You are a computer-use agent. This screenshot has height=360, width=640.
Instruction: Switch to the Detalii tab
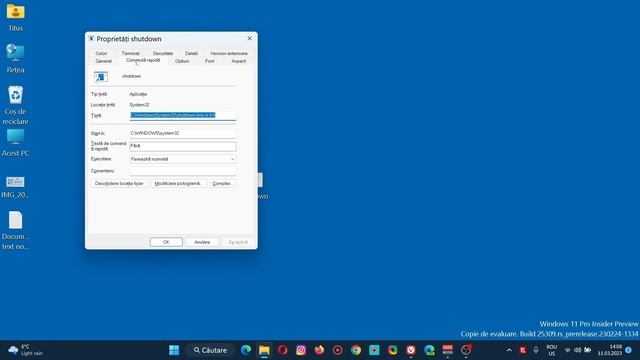191,53
